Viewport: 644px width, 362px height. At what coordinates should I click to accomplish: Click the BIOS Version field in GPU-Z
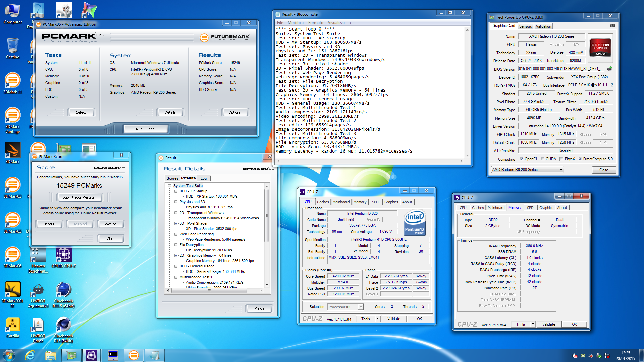point(561,69)
